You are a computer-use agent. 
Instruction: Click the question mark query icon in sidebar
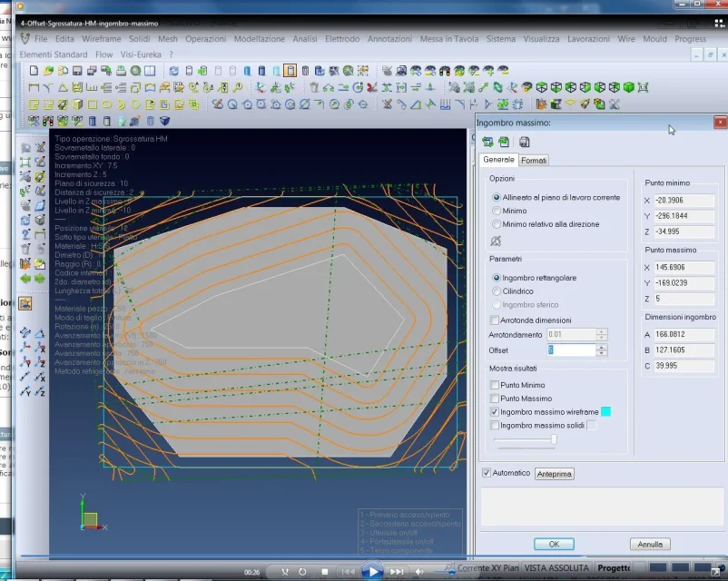pyautogui.click(x=25, y=234)
